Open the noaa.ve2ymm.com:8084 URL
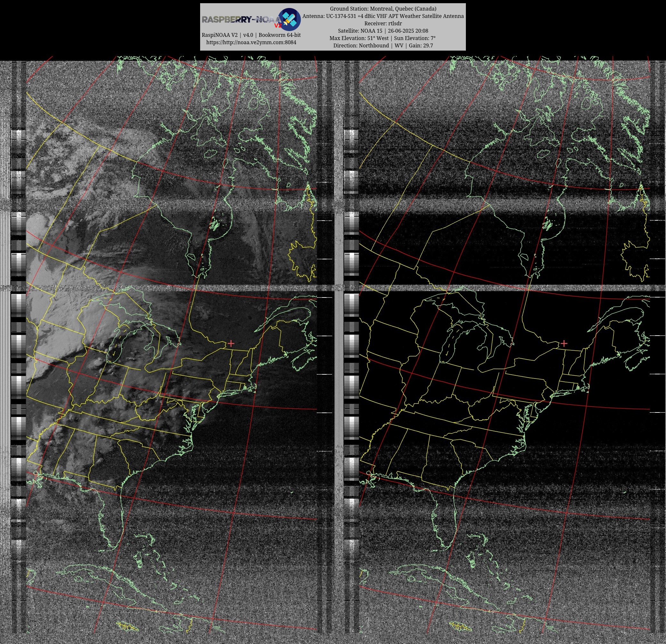Image resolution: width=666 pixels, height=644 pixels. click(x=251, y=43)
